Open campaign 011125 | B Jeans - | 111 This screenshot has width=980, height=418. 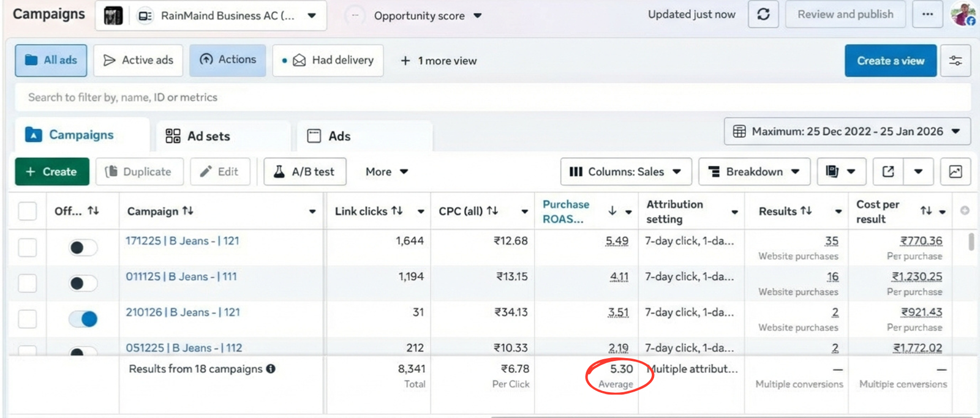[181, 277]
